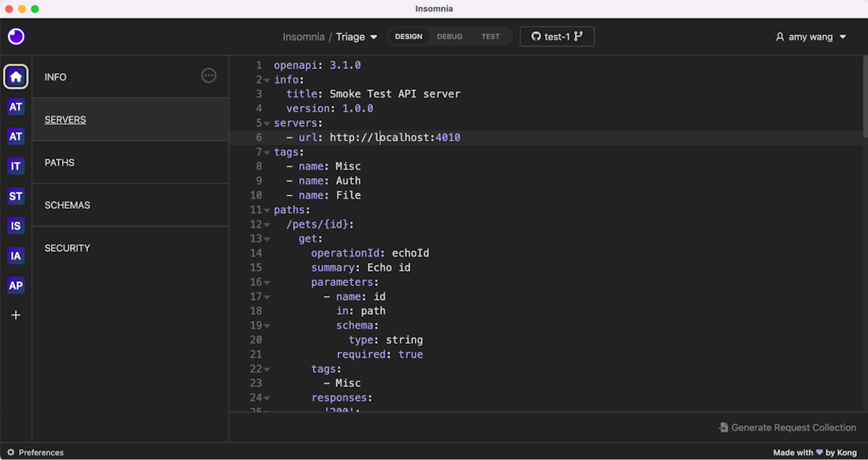Open Preferences from the status bar
The image size is (868, 460).
(x=35, y=453)
